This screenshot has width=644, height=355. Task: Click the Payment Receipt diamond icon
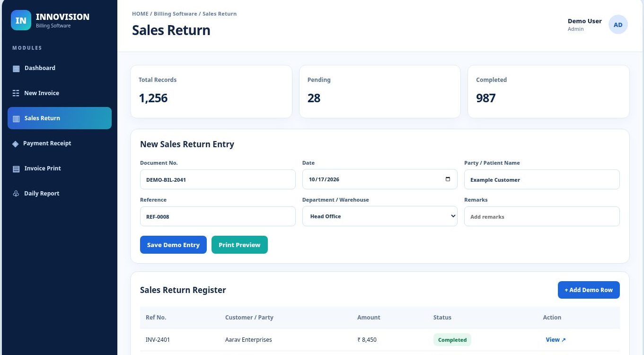click(16, 143)
